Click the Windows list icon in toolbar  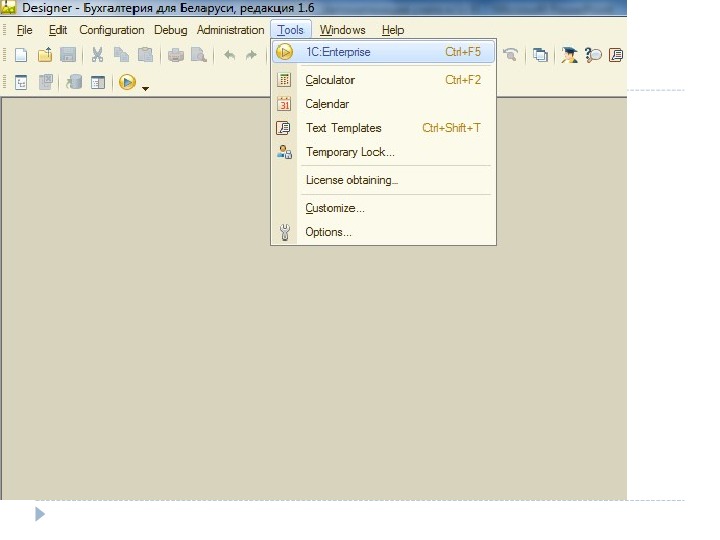tap(540, 55)
